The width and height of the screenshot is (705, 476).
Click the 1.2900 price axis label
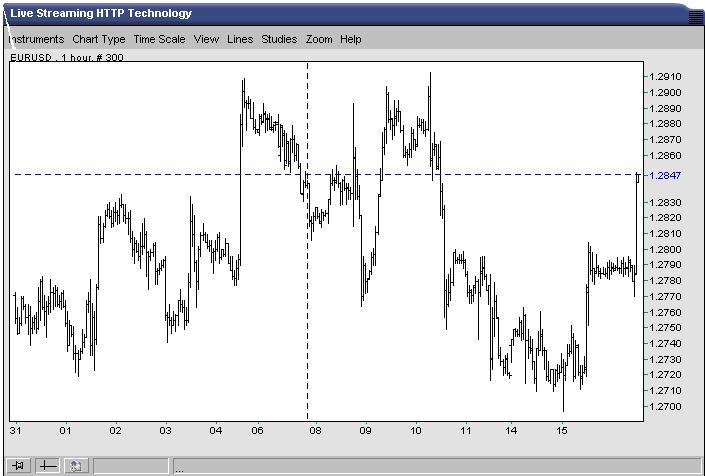tap(665, 93)
